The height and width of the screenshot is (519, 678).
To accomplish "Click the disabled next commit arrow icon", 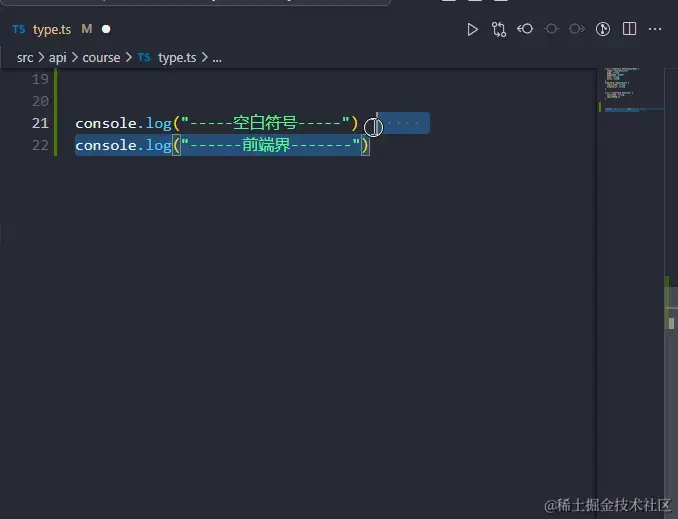I will [577, 29].
